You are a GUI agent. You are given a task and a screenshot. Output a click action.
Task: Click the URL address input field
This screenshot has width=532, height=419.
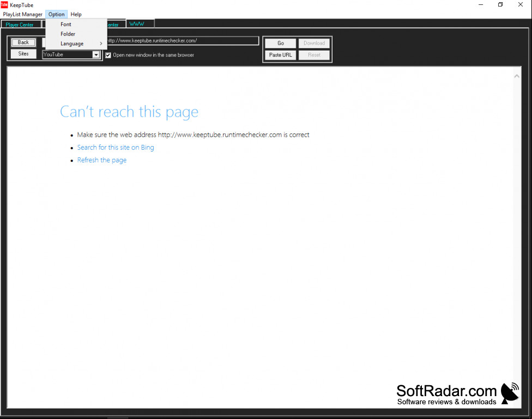point(183,41)
